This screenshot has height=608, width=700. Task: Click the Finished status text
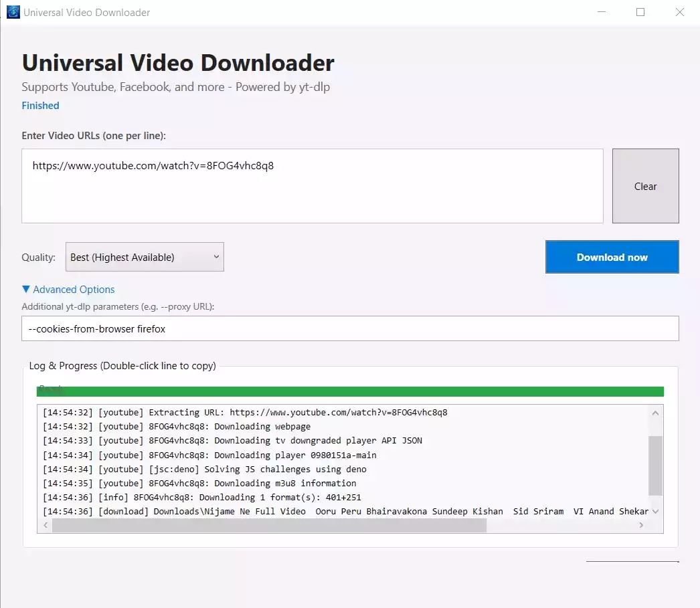[41, 106]
